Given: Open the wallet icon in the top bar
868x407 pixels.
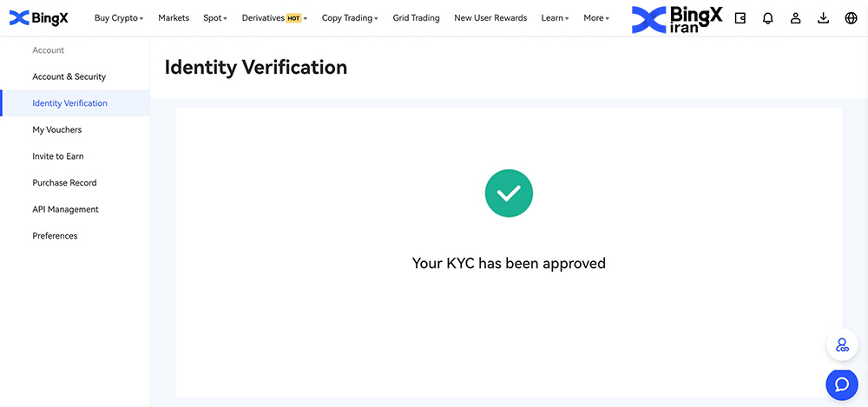Looking at the screenshot, I should pyautogui.click(x=740, y=18).
